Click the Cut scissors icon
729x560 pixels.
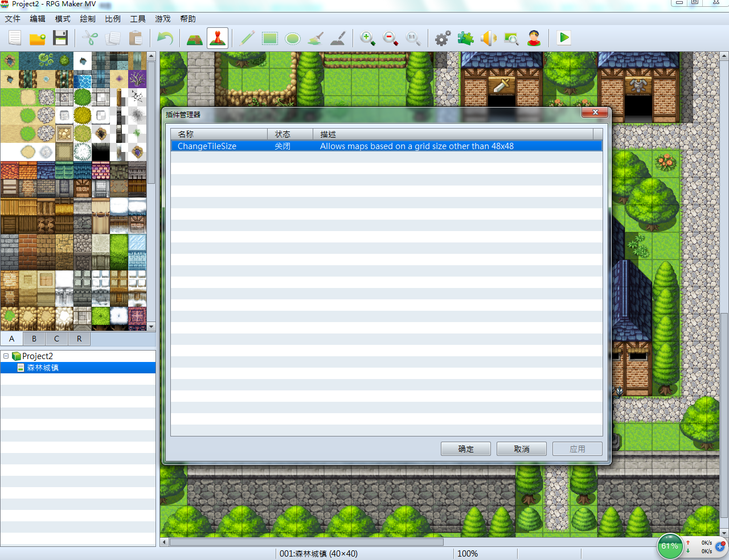(90, 38)
